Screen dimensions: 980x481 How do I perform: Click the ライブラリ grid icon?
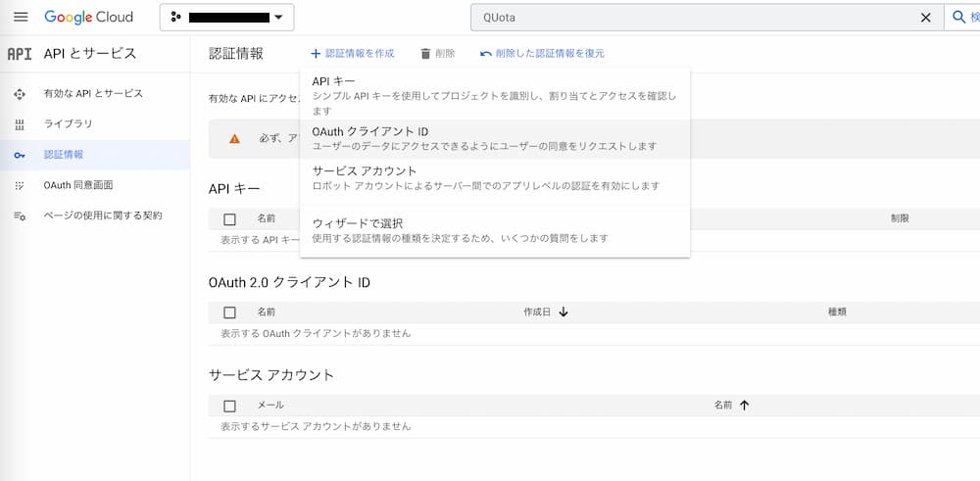click(x=20, y=124)
